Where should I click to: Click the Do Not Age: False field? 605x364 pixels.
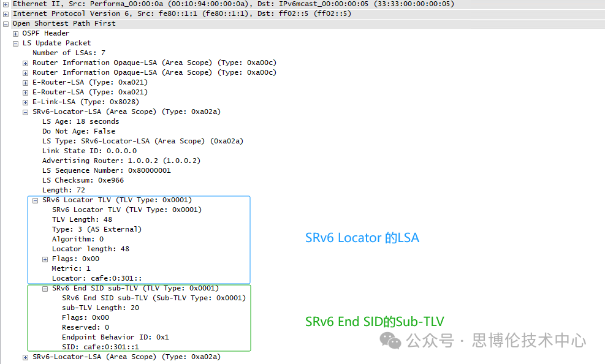(x=78, y=131)
